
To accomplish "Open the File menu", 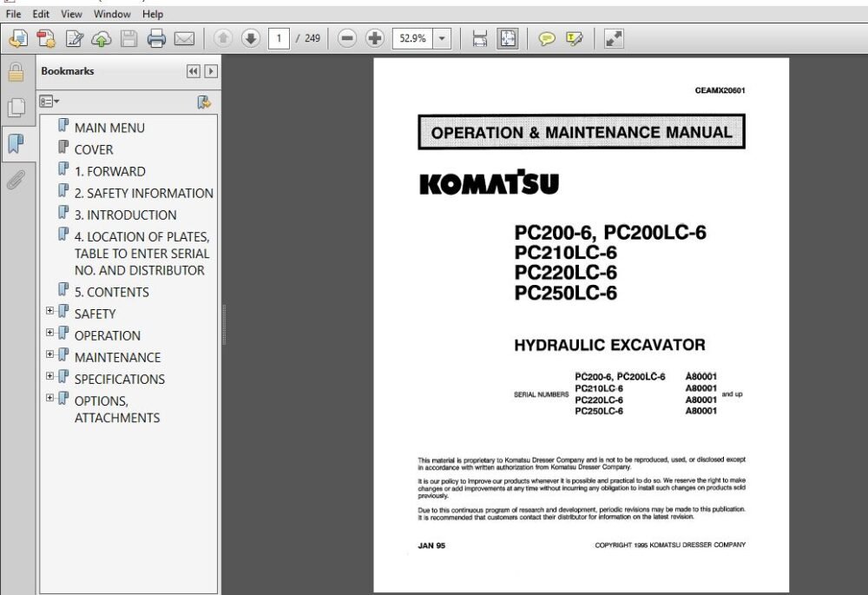I will coord(13,14).
